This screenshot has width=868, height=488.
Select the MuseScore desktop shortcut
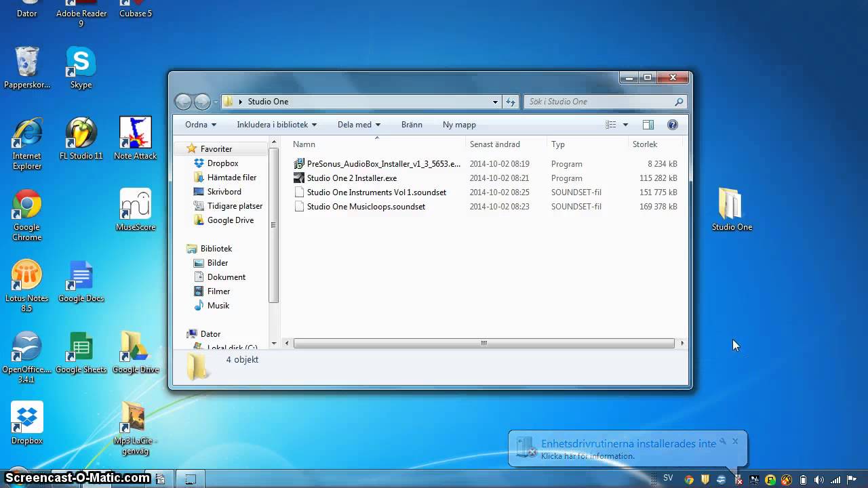pos(136,210)
